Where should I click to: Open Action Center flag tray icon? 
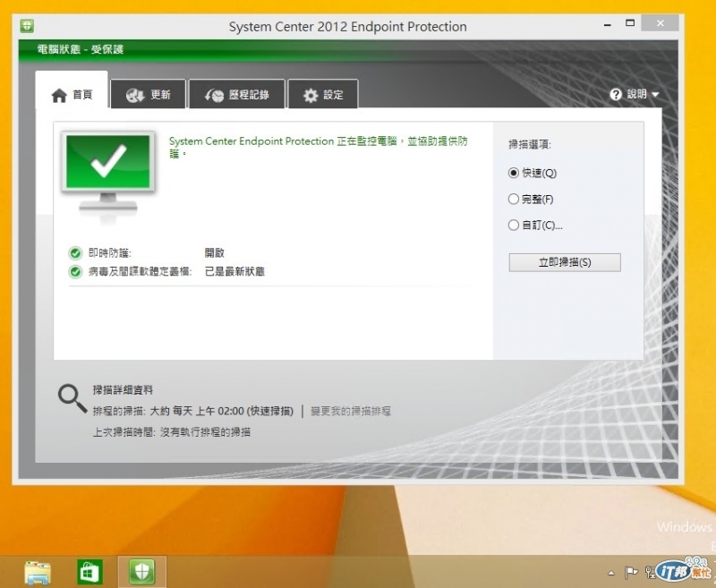[631, 572]
